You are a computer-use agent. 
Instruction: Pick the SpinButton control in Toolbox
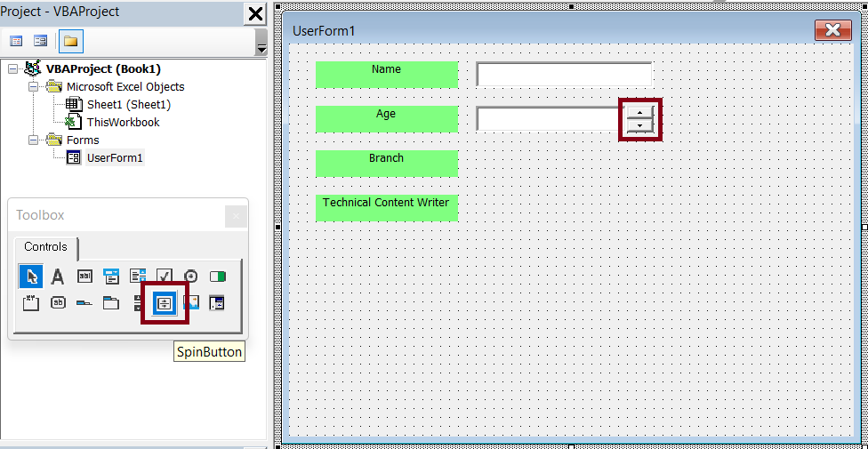click(165, 303)
